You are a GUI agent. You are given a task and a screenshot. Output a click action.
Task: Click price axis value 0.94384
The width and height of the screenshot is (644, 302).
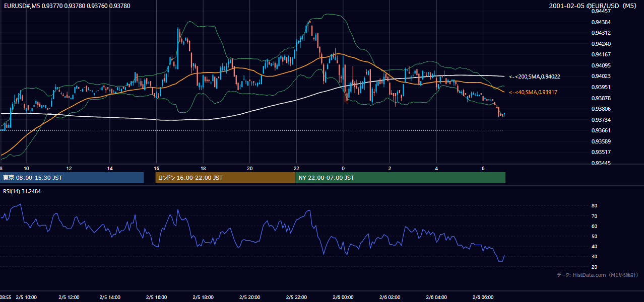click(x=602, y=22)
